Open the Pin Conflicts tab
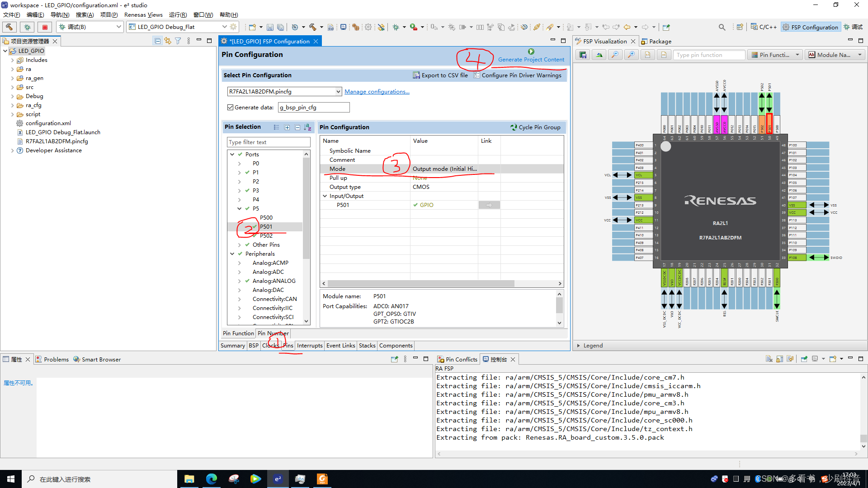Image resolution: width=868 pixels, height=488 pixels. (457, 360)
